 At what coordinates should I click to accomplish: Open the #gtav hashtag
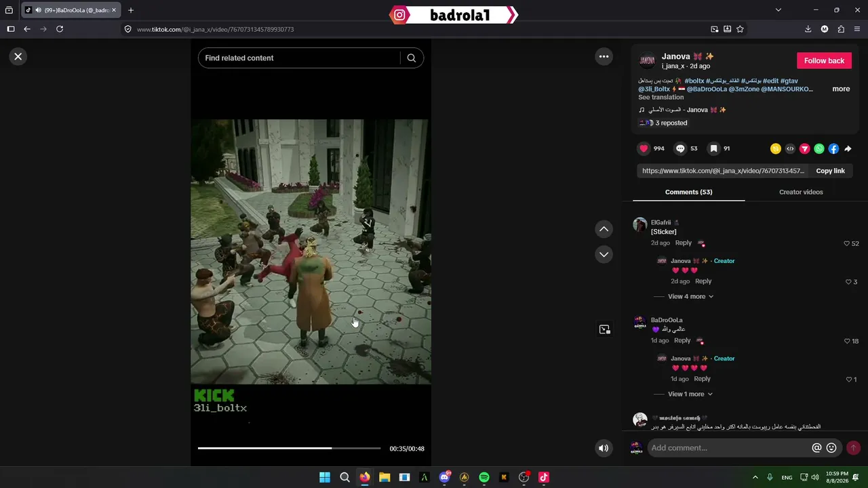[x=789, y=81]
